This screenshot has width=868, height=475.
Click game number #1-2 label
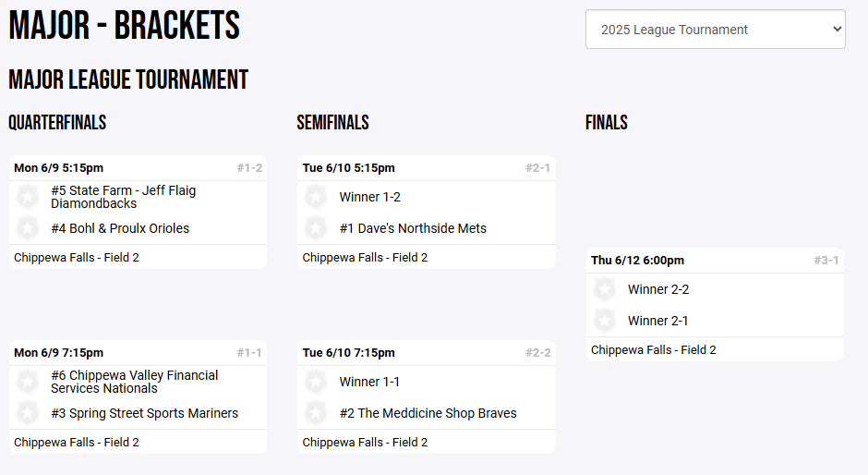click(x=249, y=168)
